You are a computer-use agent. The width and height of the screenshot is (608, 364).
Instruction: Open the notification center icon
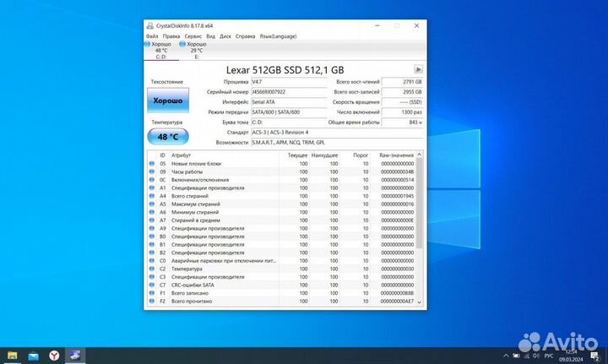[x=595, y=356]
